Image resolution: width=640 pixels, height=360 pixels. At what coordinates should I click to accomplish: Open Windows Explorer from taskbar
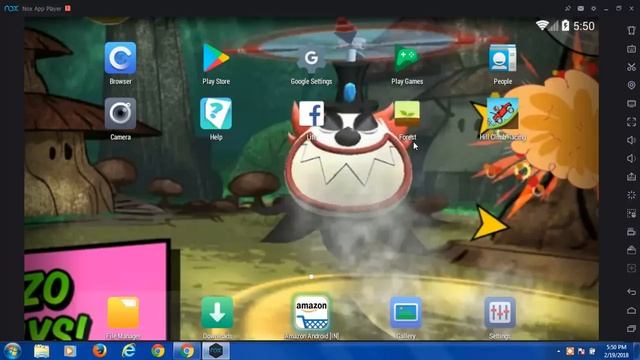[x=42, y=351]
